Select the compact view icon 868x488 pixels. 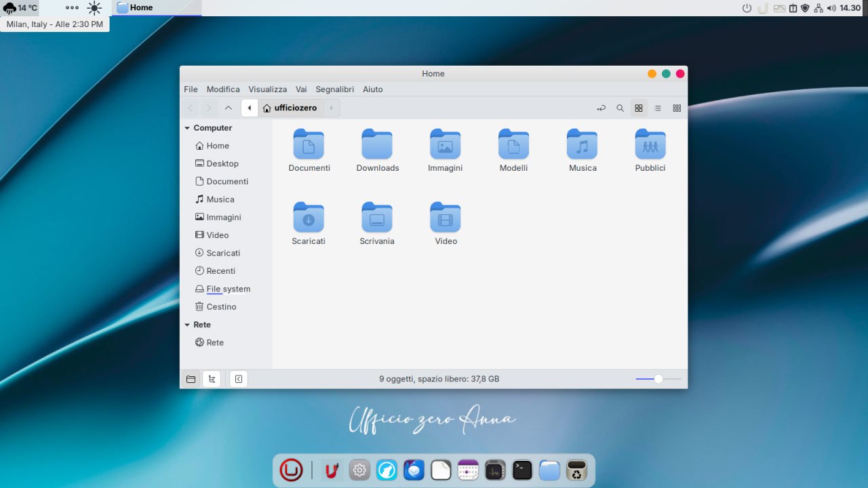click(677, 108)
